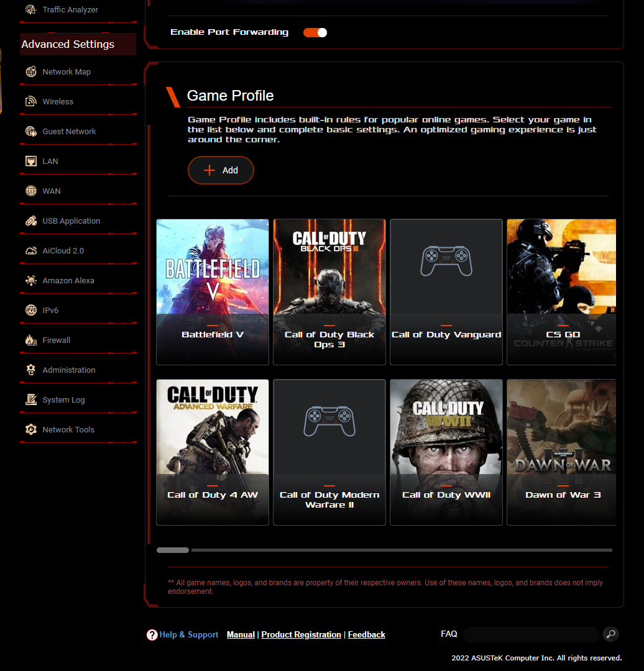Click the Administration gear icon
The height and width of the screenshot is (671, 644).
point(31,370)
